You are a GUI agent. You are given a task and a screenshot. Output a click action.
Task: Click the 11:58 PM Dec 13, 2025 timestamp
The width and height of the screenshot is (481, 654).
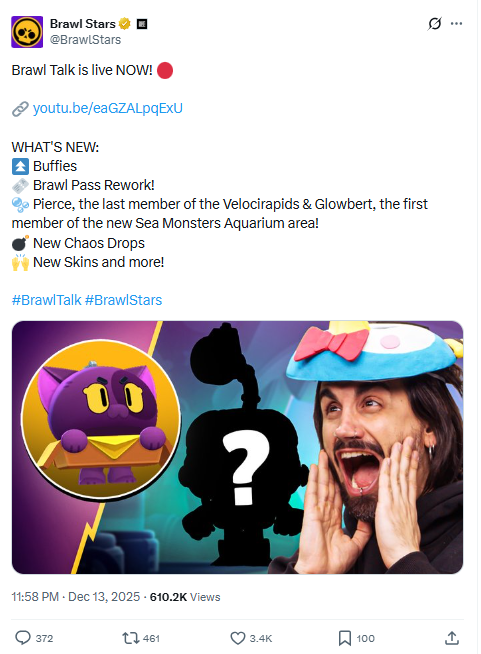[76, 597]
